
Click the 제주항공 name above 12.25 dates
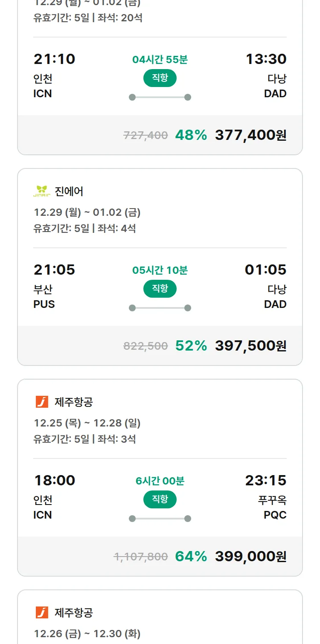click(74, 402)
